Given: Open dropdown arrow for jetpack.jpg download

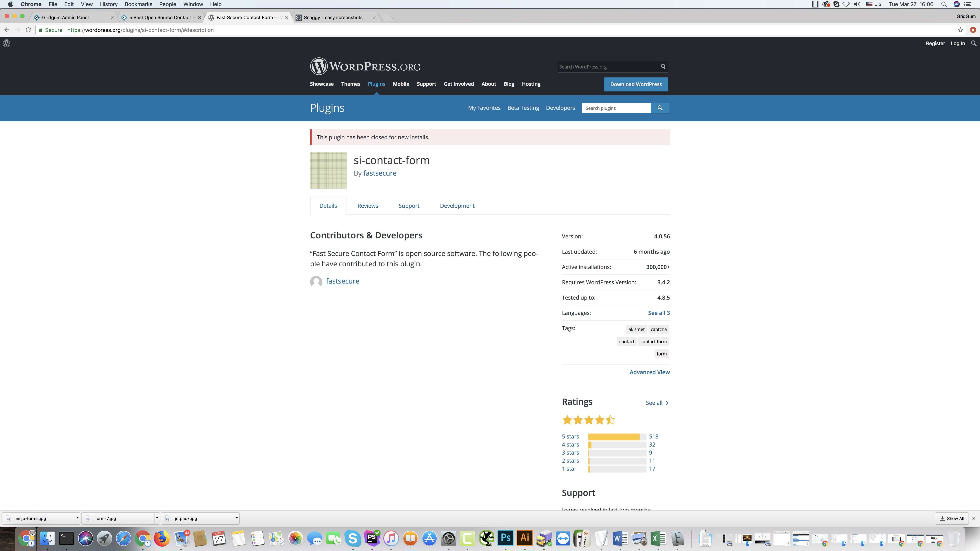Looking at the screenshot, I should pyautogui.click(x=236, y=518).
